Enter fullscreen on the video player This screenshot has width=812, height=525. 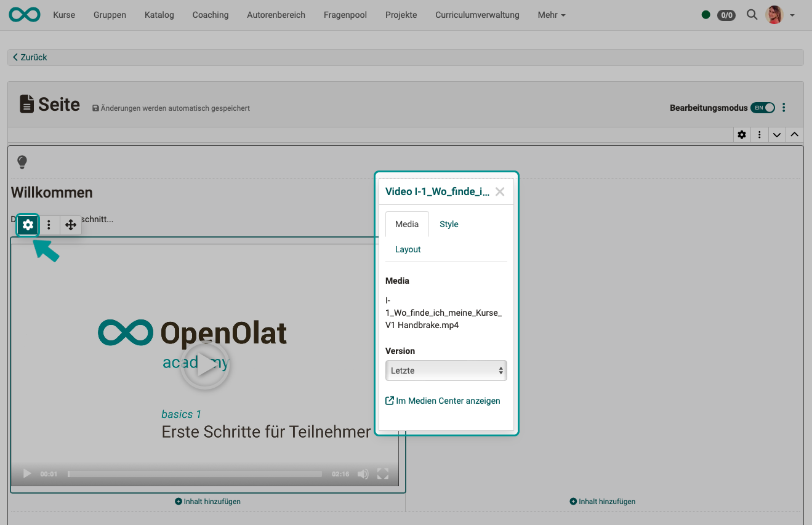[x=383, y=474]
